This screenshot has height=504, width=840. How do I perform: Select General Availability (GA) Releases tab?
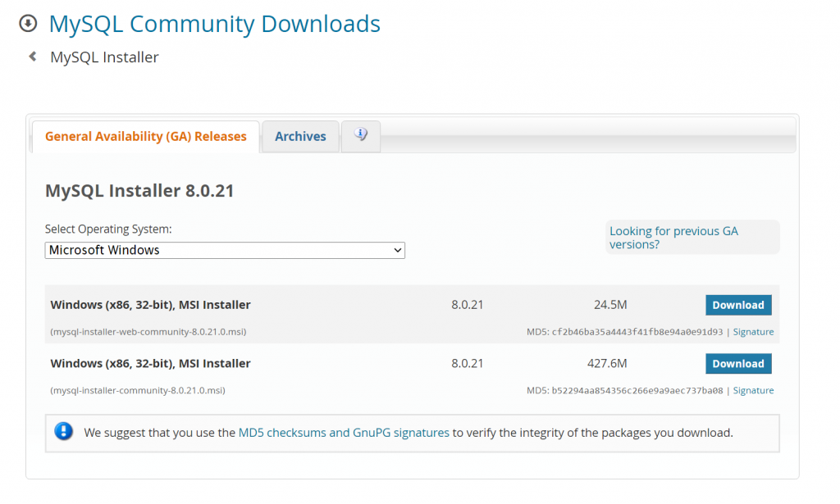point(146,136)
